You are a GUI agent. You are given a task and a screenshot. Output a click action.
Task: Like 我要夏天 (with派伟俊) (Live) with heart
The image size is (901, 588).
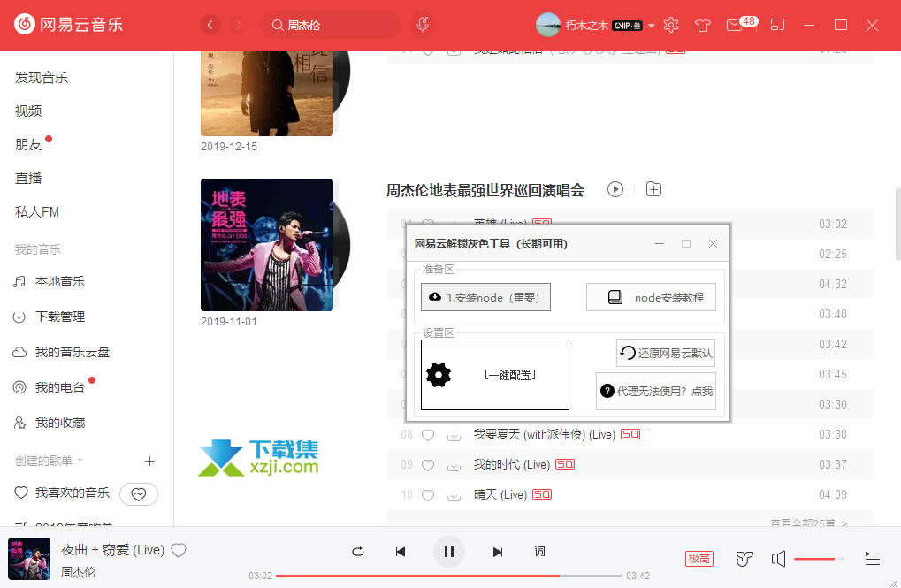pyautogui.click(x=428, y=435)
